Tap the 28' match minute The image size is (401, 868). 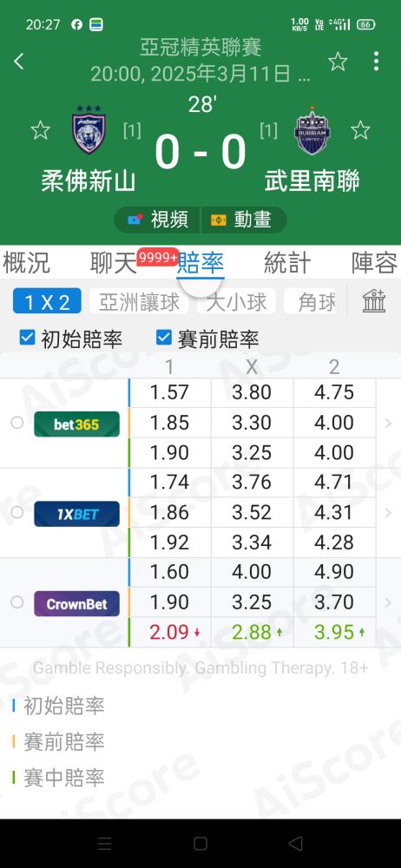[x=200, y=105]
